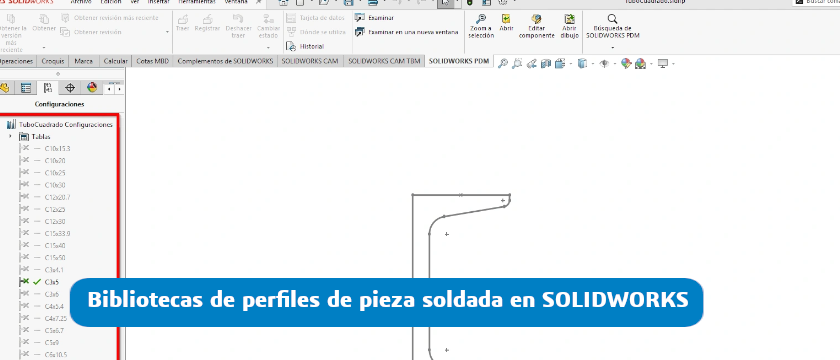The image size is (840, 360).
Task: Select the SOLIDWORKS PDM tab
Action: (459, 61)
